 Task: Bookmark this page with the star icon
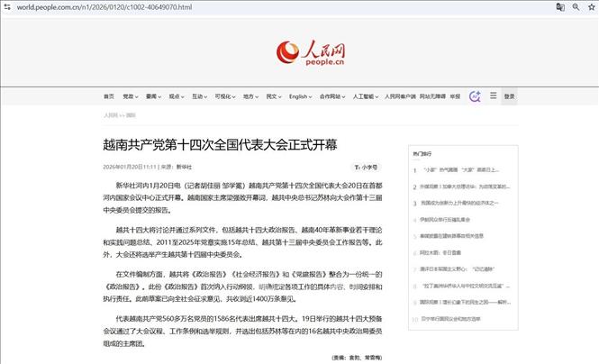589,7
